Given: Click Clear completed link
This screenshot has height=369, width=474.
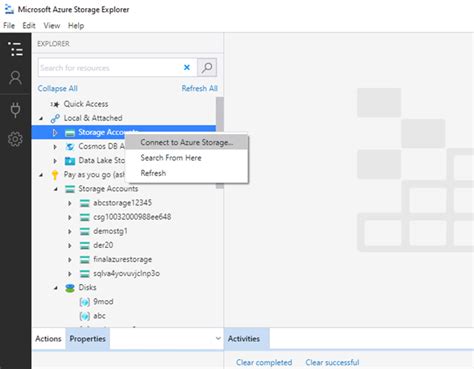Looking at the screenshot, I should (264, 362).
